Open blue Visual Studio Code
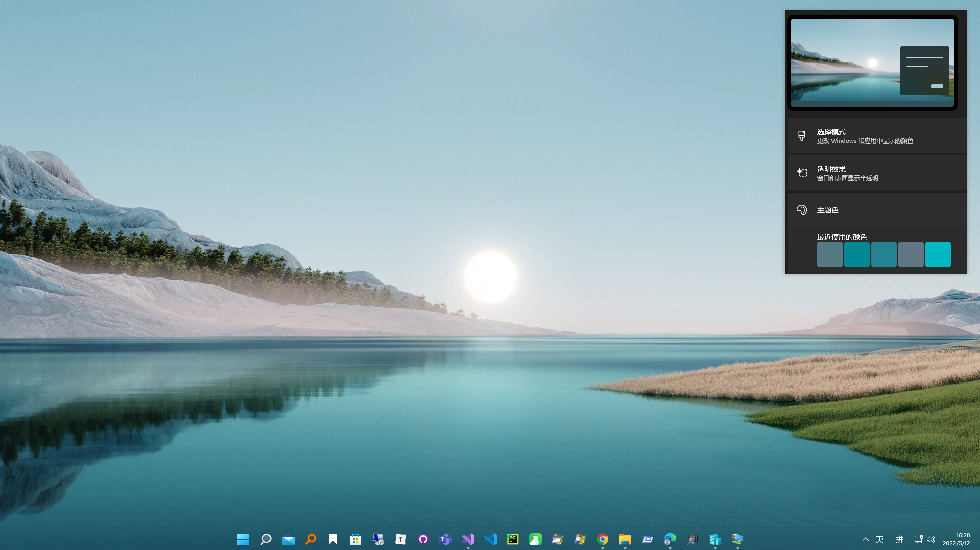 click(x=490, y=539)
